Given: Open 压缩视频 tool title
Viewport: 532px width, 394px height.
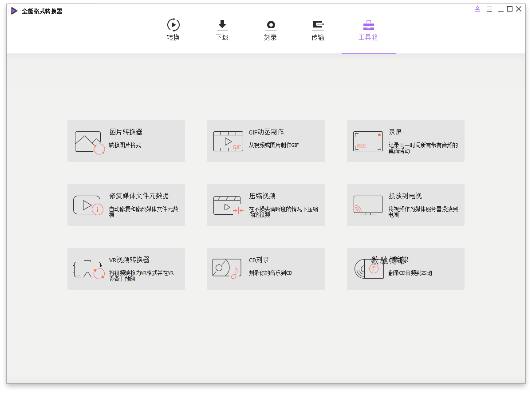Looking at the screenshot, I should click(x=262, y=196).
